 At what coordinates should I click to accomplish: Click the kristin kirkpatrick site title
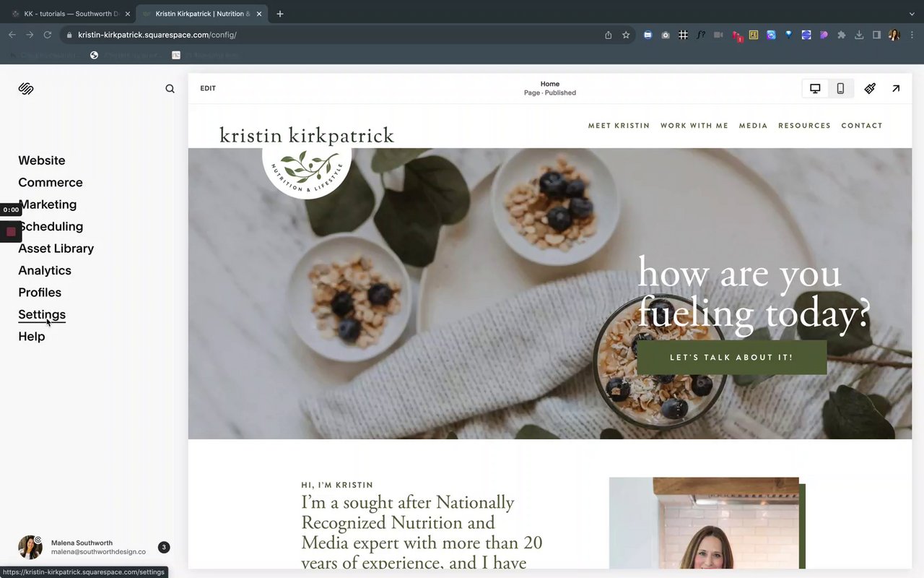click(x=307, y=135)
